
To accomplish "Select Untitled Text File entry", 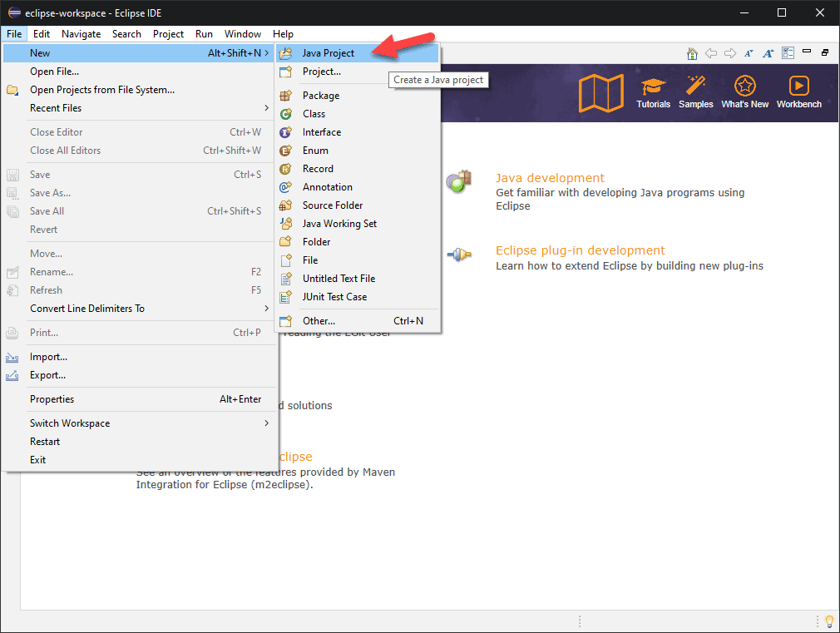I will point(358,279).
